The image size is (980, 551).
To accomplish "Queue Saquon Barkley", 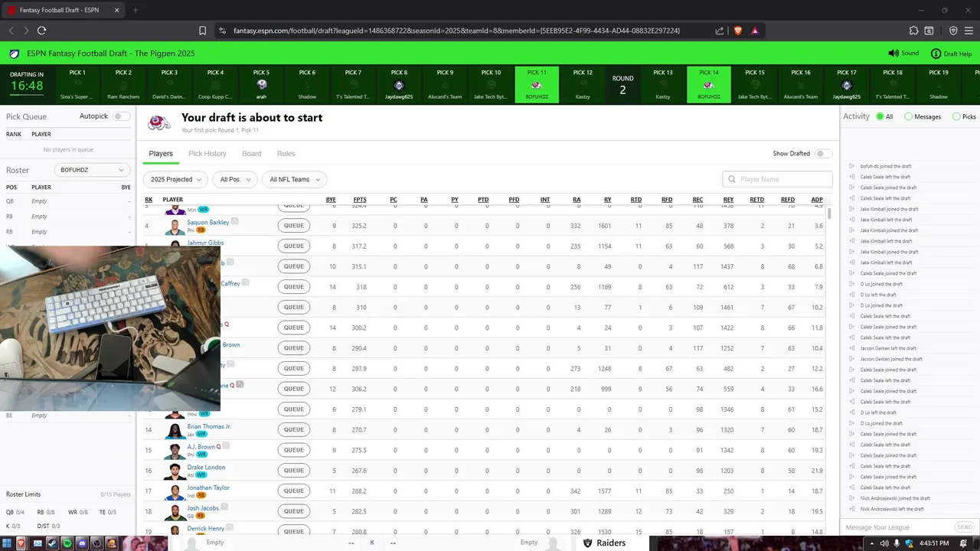I will 294,226.
